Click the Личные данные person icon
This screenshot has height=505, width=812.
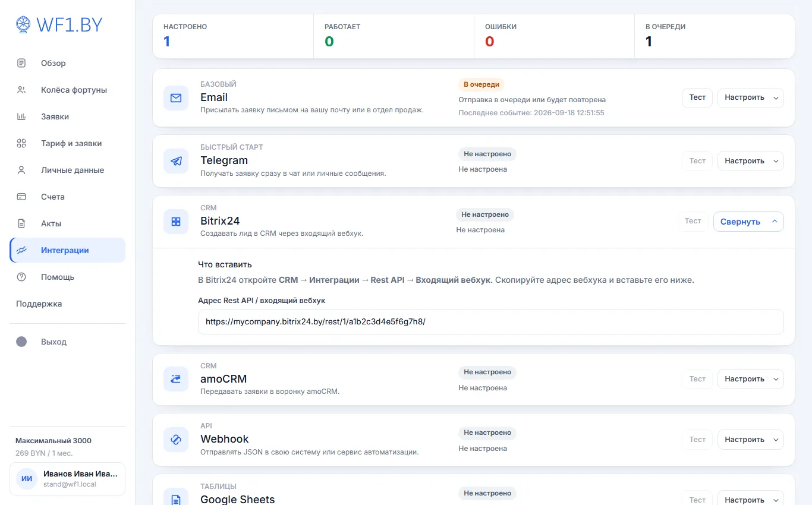(21, 170)
